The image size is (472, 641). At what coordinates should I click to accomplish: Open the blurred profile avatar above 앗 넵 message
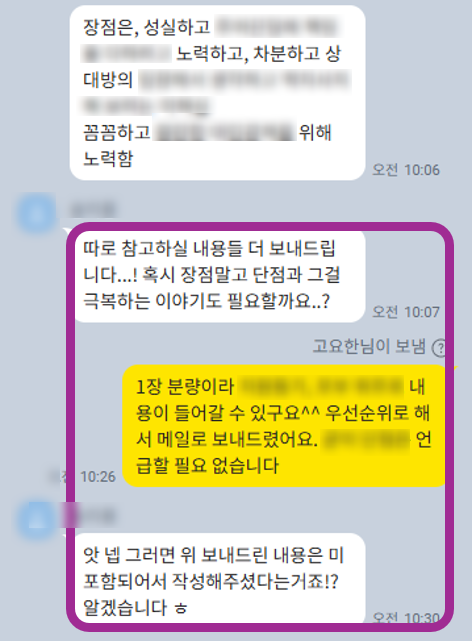36,520
